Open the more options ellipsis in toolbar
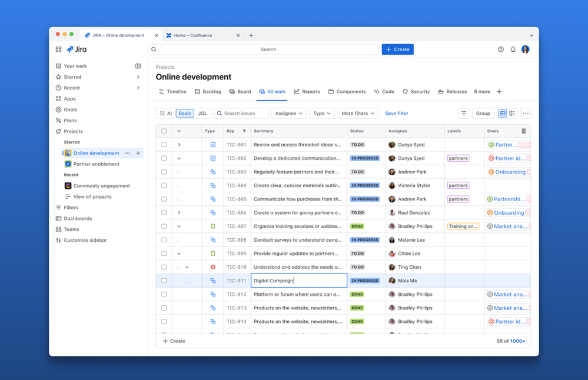The width and height of the screenshot is (588, 380). [526, 113]
